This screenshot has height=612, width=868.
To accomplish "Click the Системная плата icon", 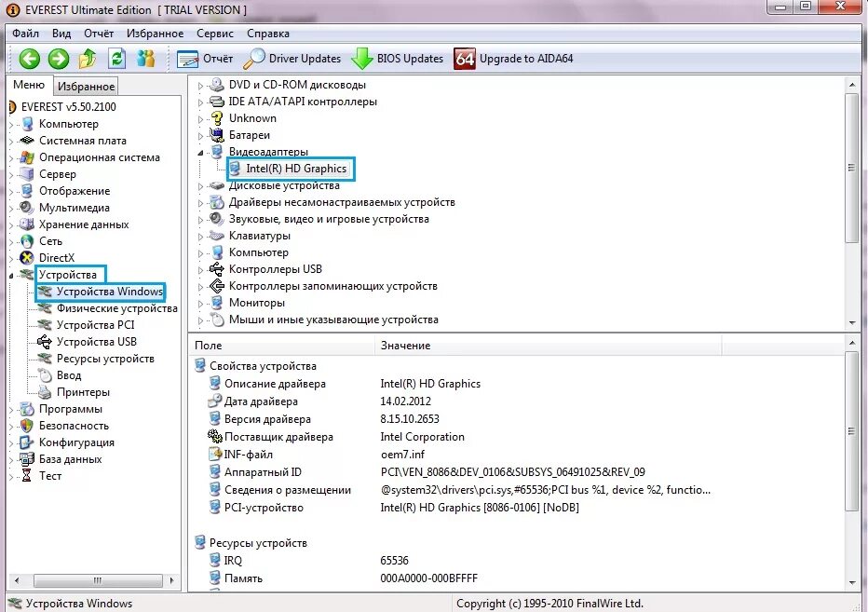I will 27,141.
